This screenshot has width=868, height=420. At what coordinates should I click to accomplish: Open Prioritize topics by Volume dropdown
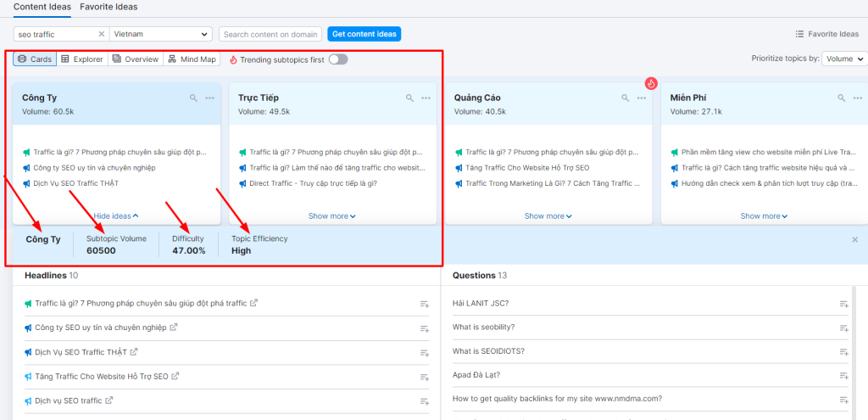point(844,59)
